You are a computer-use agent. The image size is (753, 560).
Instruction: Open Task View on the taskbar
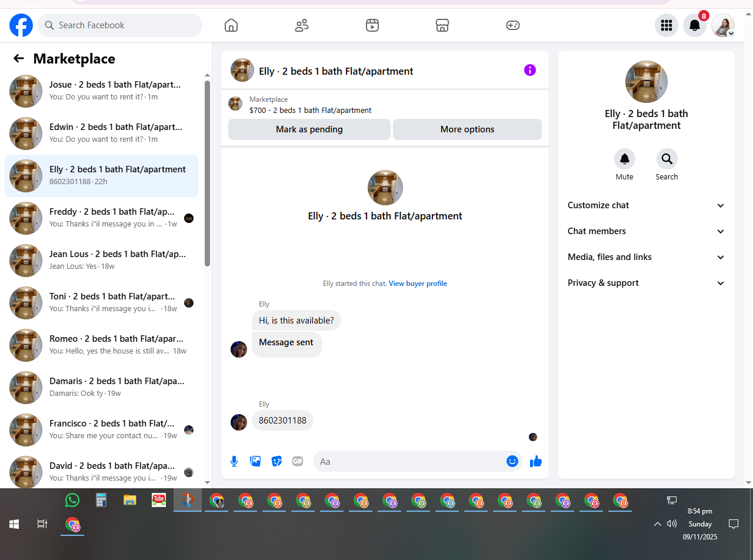coord(42,524)
